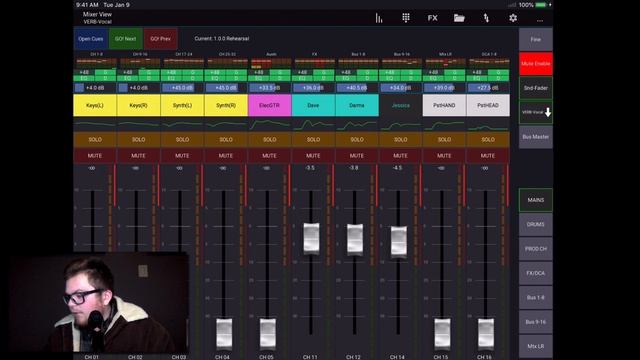Switch to the DRUMS layer
The height and width of the screenshot is (360, 640).
(x=536, y=224)
